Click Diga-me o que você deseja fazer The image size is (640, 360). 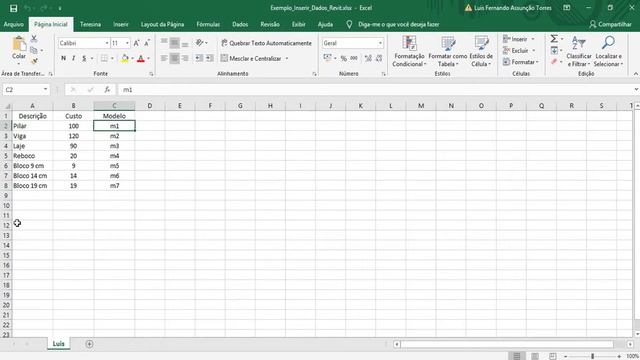point(398,24)
